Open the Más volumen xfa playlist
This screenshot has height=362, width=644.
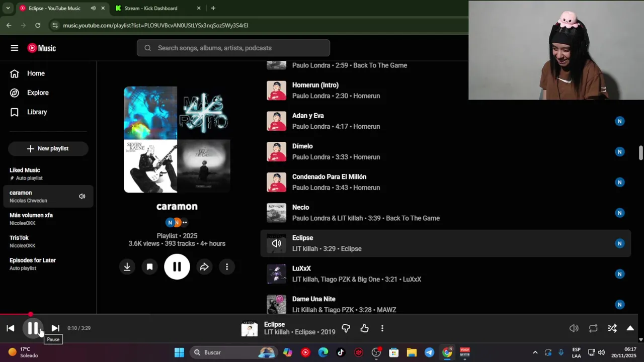(x=48, y=219)
